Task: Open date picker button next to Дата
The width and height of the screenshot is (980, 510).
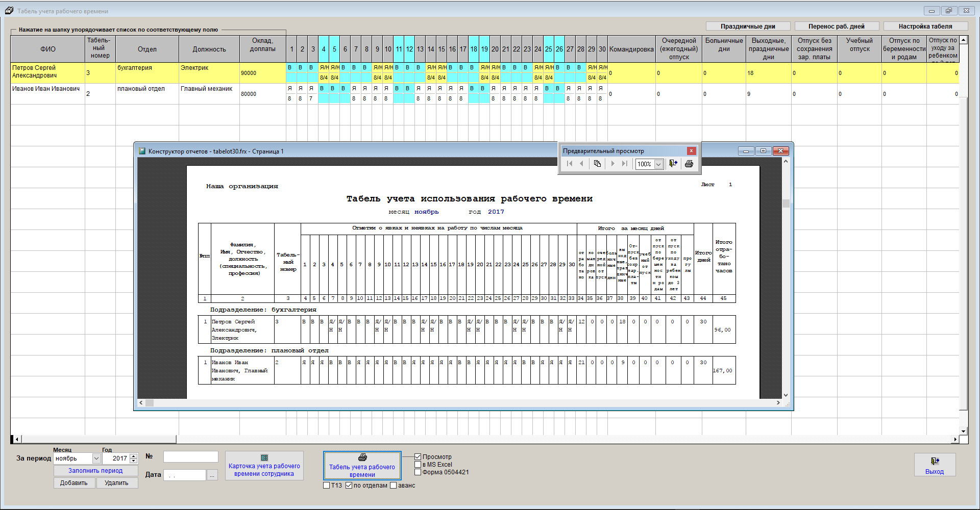Action: pyautogui.click(x=212, y=475)
